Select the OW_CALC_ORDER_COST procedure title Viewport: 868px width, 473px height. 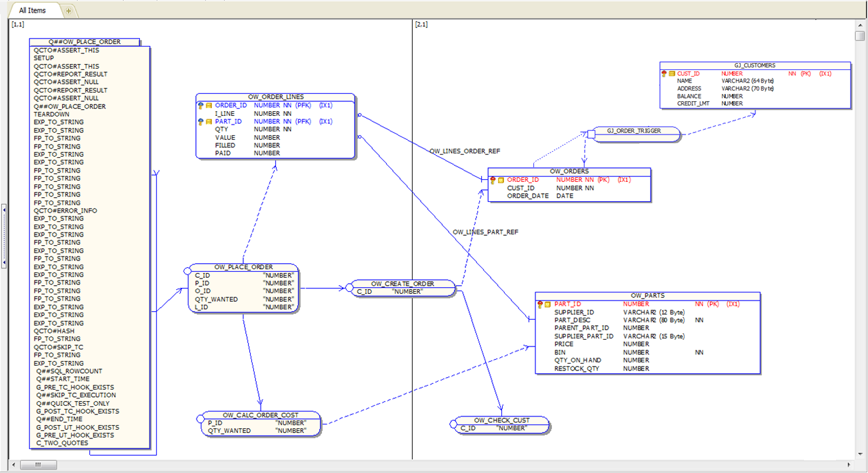[x=261, y=415]
